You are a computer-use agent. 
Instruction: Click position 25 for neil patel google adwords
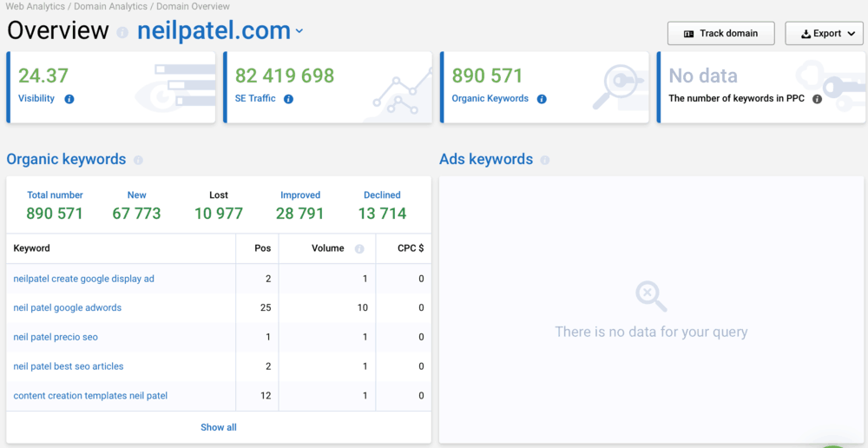coord(266,307)
